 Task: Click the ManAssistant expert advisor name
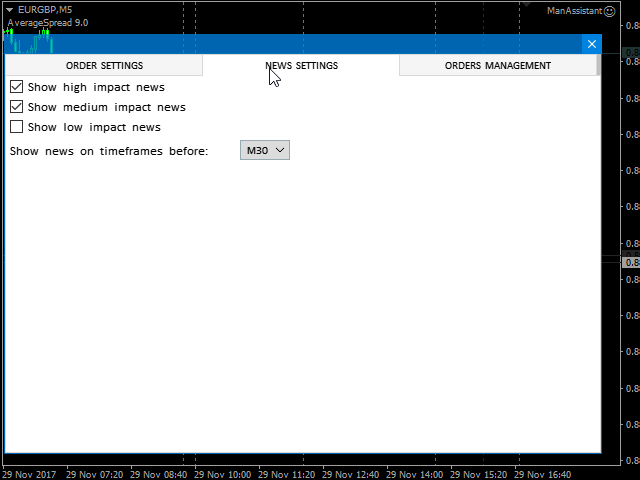[x=573, y=11]
